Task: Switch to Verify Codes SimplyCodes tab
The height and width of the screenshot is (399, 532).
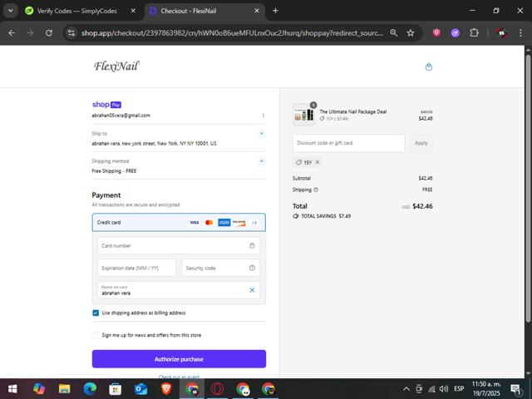Action: 76,11
